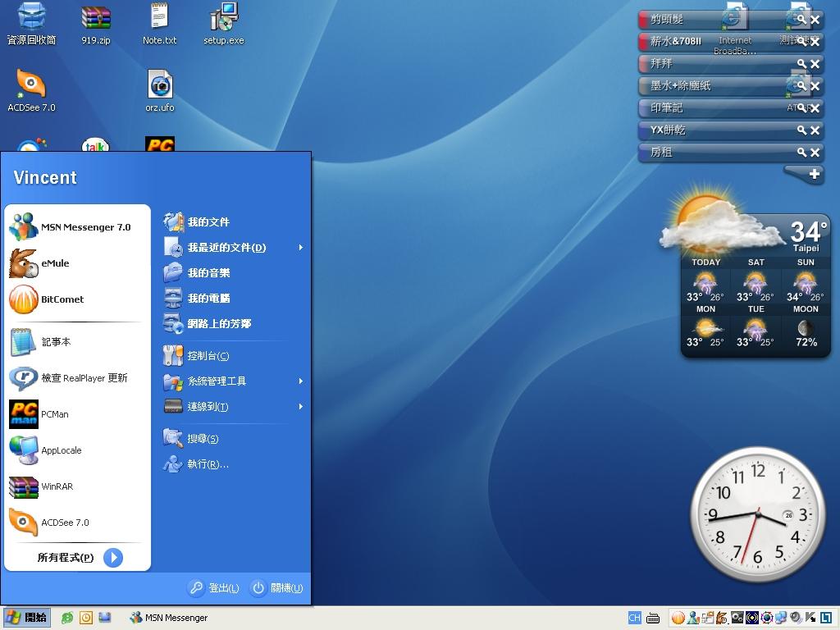840x630 pixels.
Task: Click the Vincent user name header
Action: click(x=45, y=177)
